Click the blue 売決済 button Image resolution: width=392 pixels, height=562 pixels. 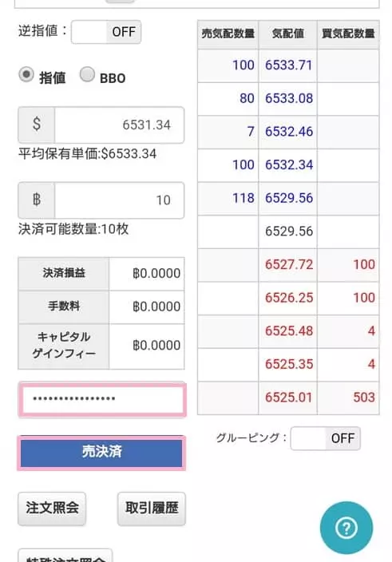[x=101, y=452]
